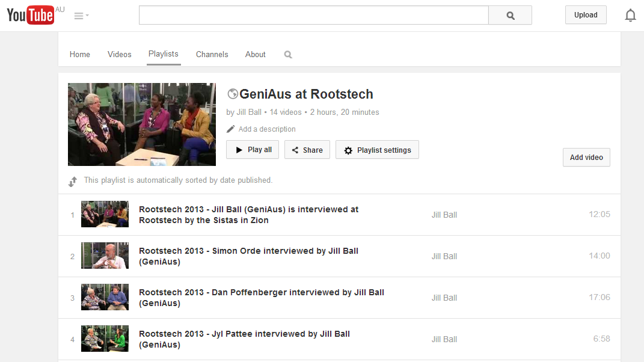Open Dan Poffenberger interview thumbnail

pyautogui.click(x=105, y=297)
